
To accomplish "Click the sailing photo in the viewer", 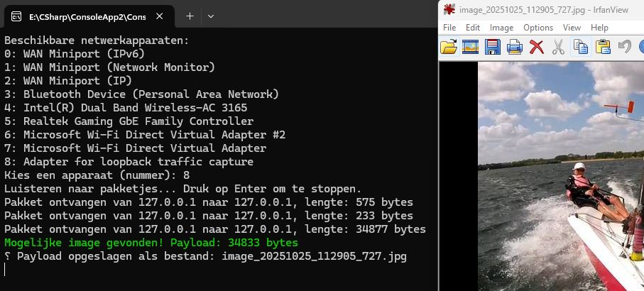I will (x=560, y=177).
